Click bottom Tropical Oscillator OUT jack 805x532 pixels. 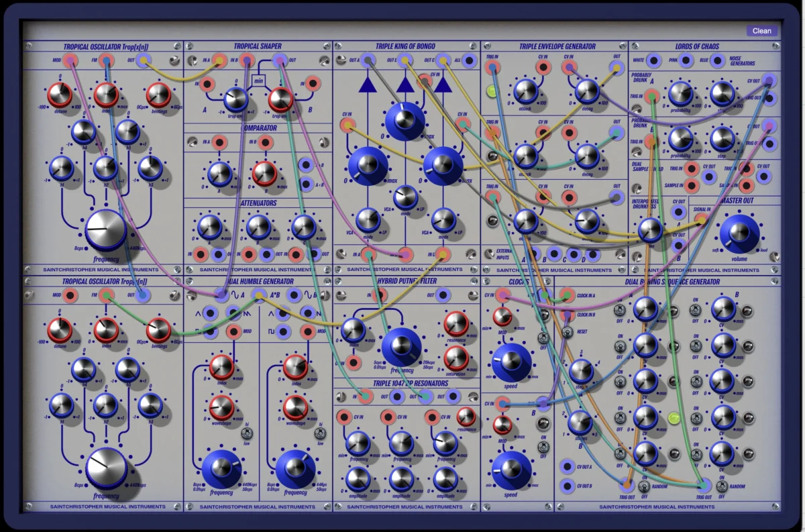click(144, 295)
